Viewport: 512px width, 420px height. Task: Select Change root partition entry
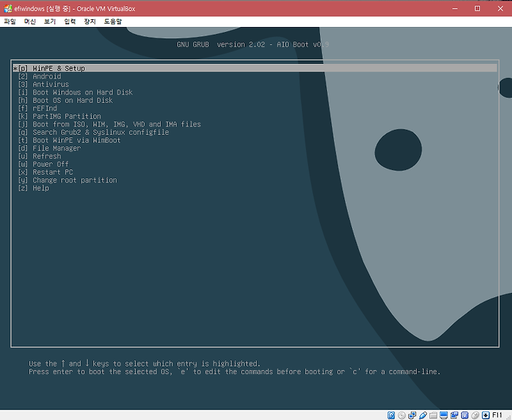pyautogui.click(x=255, y=180)
